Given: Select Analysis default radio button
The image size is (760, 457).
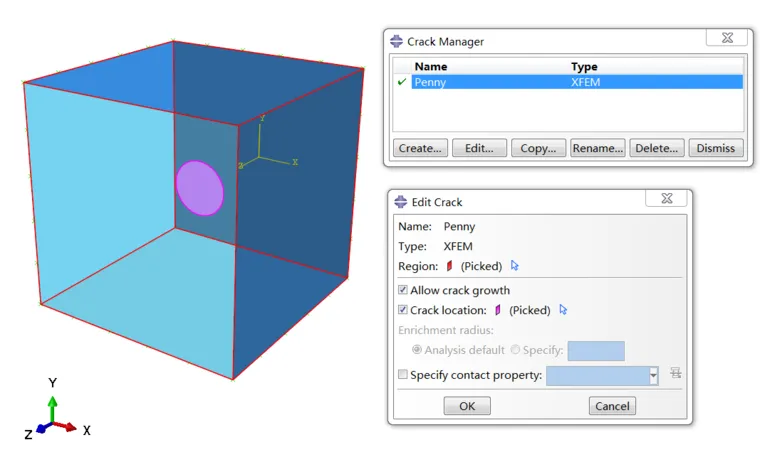Looking at the screenshot, I should (x=416, y=349).
